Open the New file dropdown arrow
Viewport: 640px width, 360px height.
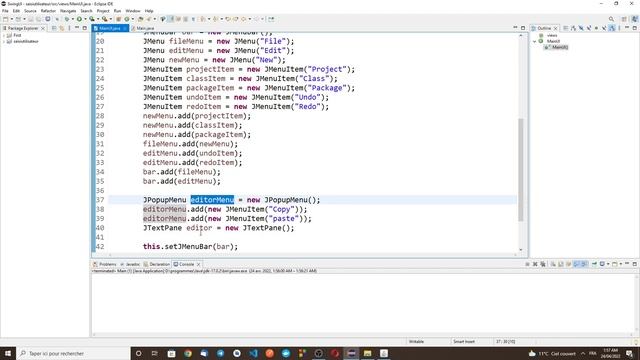(11, 19)
